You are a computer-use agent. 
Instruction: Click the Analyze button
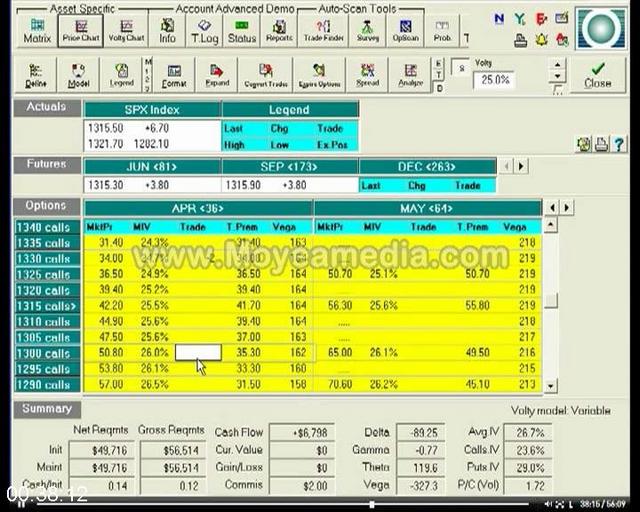(410, 76)
